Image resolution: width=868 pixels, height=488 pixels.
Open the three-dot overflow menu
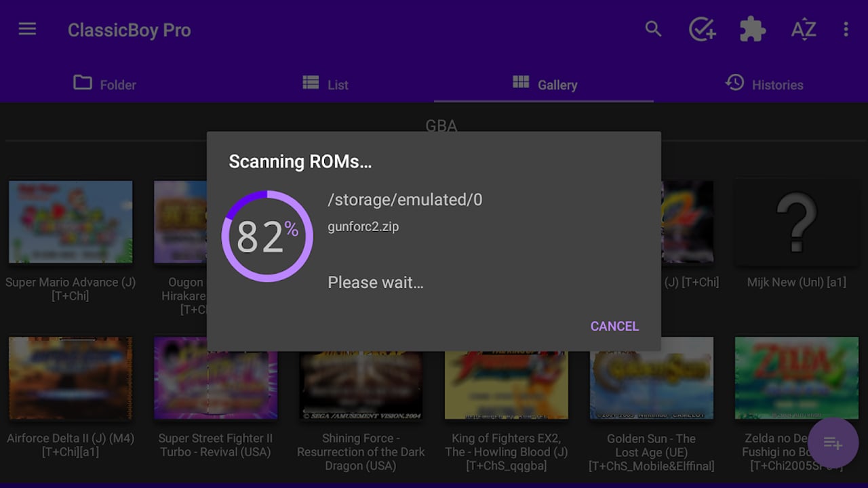tap(846, 30)
